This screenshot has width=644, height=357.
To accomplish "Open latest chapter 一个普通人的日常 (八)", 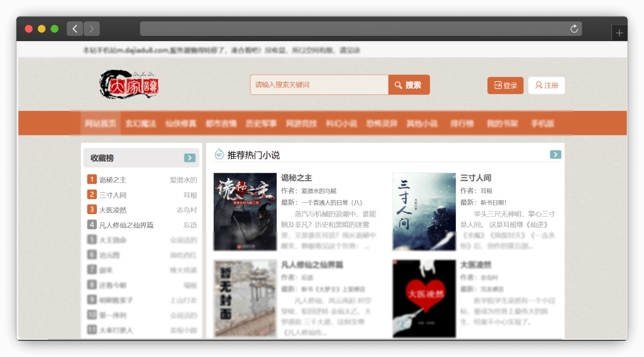I will (332, 202).
